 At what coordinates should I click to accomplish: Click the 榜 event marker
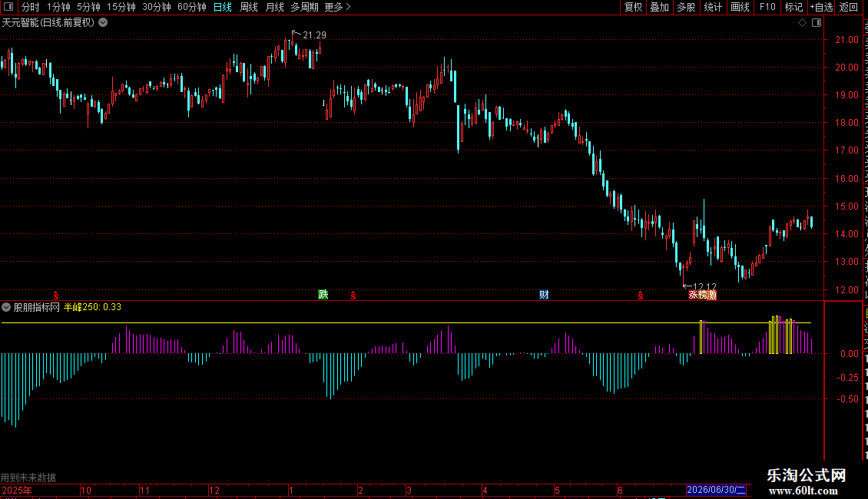point(703,295)
